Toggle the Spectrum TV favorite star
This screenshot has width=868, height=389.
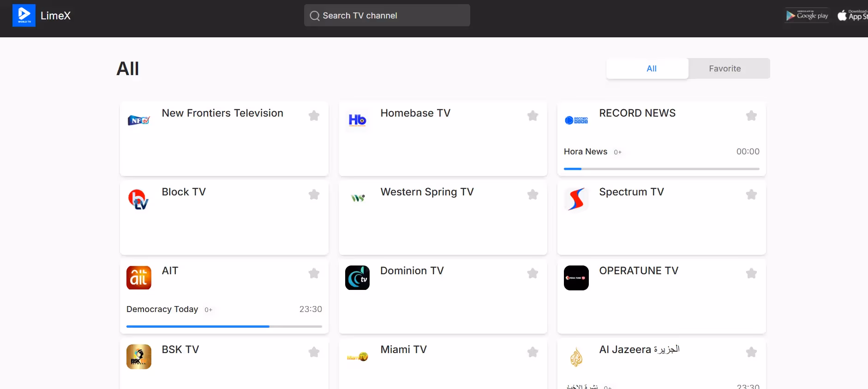(x=751, y=194)
